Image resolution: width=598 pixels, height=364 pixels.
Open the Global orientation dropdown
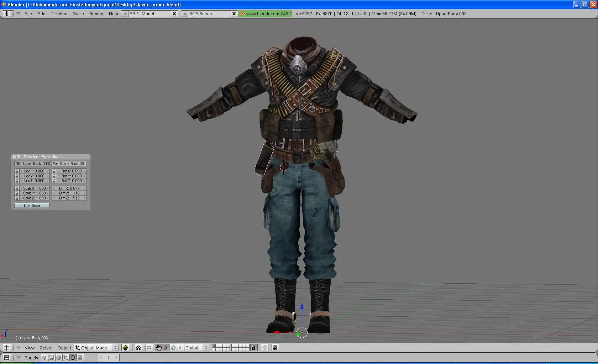coord(196,348)
